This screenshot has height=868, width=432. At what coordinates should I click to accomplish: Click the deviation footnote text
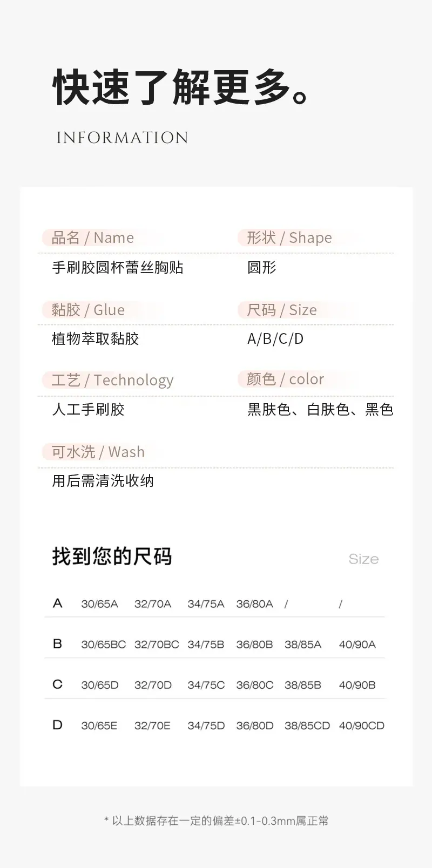point(216,821)
